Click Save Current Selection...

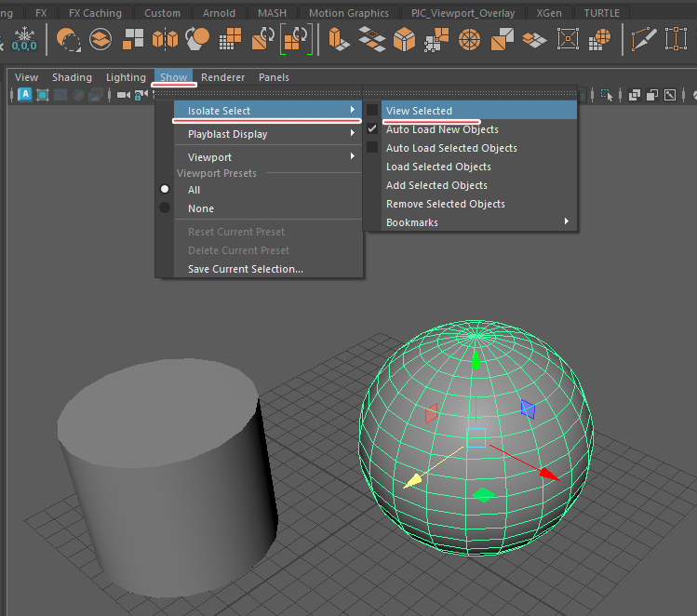[x=245, y=269]
